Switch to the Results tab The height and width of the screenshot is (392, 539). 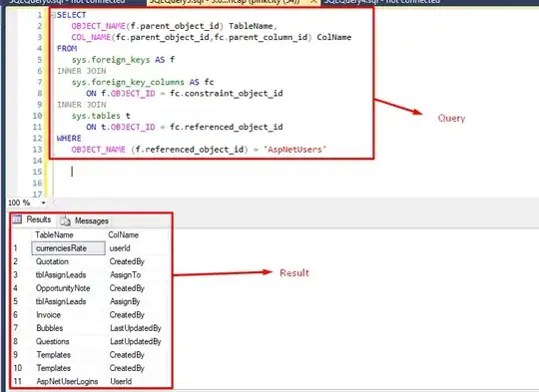[x=32, y=219]
